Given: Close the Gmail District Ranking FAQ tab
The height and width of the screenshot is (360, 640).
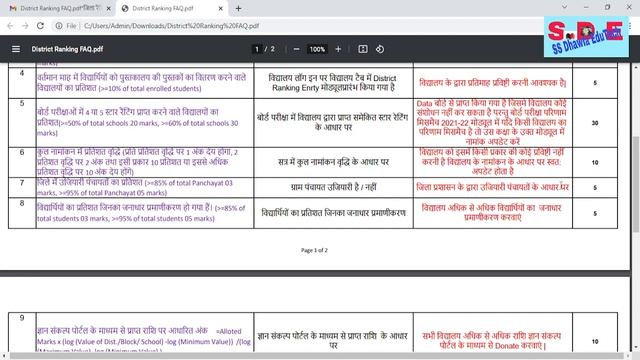Looking at the screenshot, I should pyautogui.click(x=109, y=8).
